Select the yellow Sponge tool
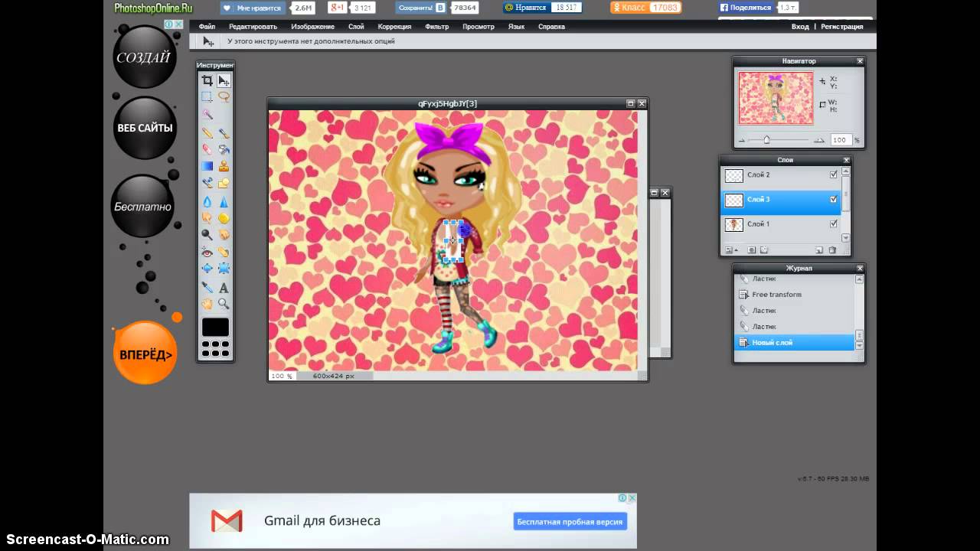 pyautogui.click(x=224, y=218)
